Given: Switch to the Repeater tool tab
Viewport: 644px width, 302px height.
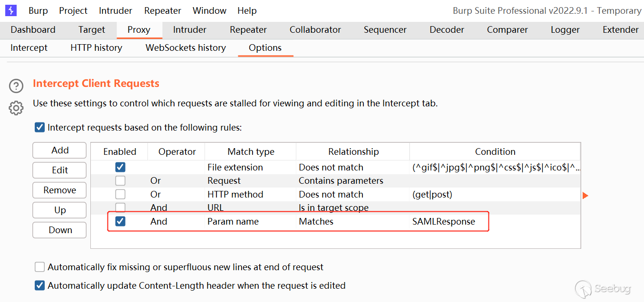Looking at the screenshot, I should pyautogui.click(x=248, y=29).
